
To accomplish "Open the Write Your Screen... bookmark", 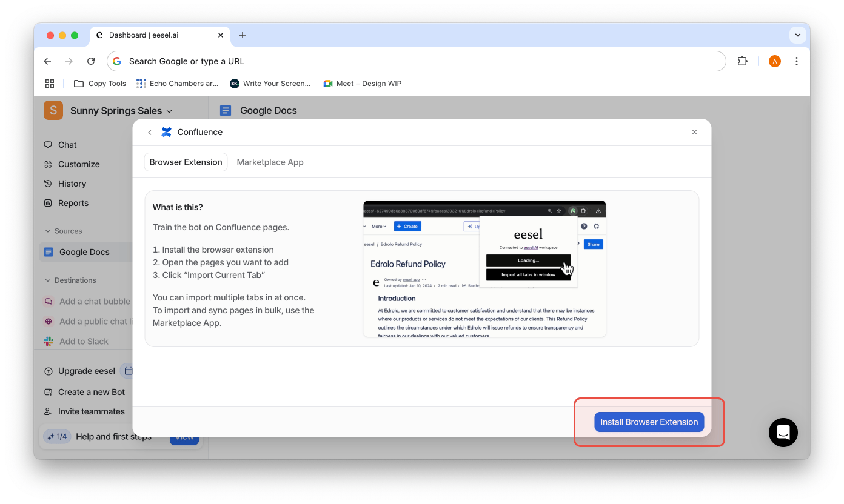I will [270, 84].
